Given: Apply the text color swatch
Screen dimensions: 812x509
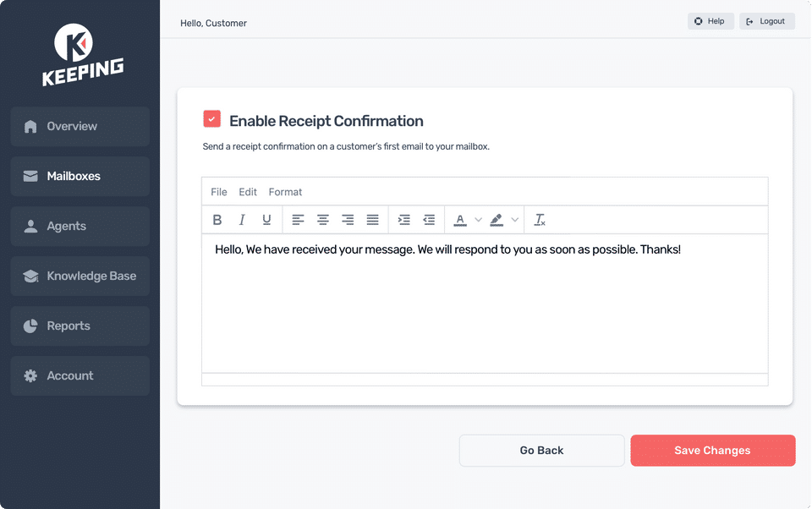Looking at the screenshot, I should pos(460,220).
